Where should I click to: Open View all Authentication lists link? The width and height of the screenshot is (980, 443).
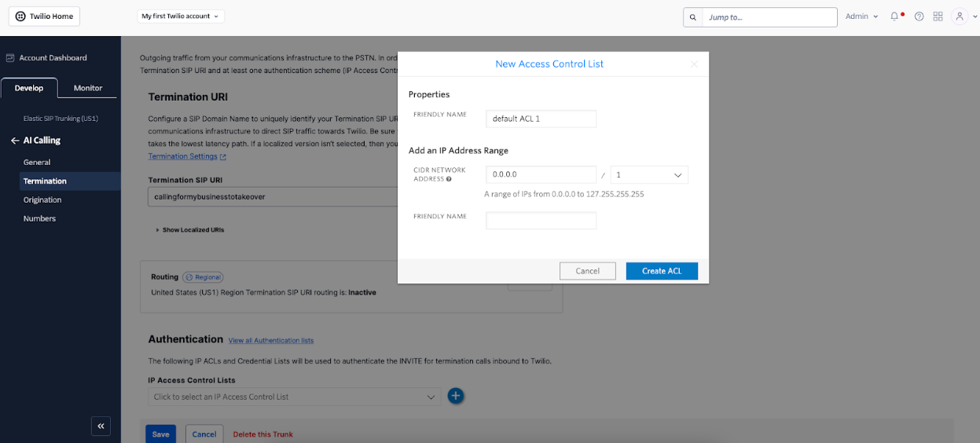(x=271, y=341)
